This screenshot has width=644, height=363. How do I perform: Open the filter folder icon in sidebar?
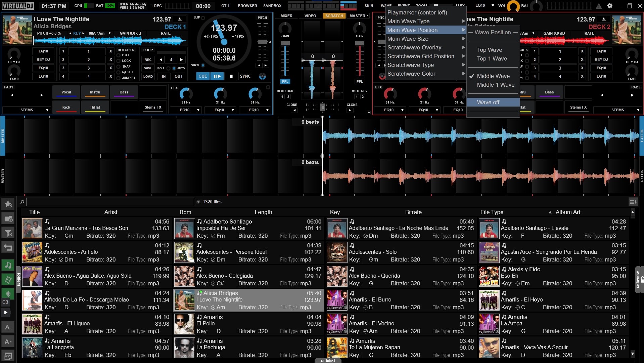[8, 233]
